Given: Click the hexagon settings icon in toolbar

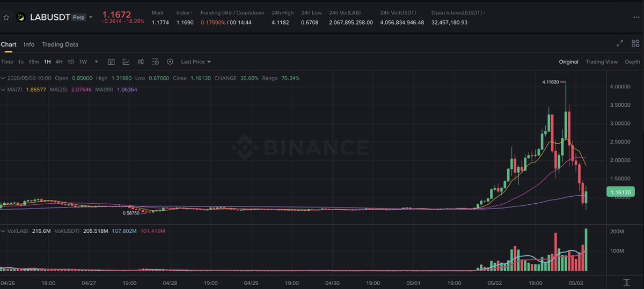Looking at the screenshot, I should pos(170,62).
